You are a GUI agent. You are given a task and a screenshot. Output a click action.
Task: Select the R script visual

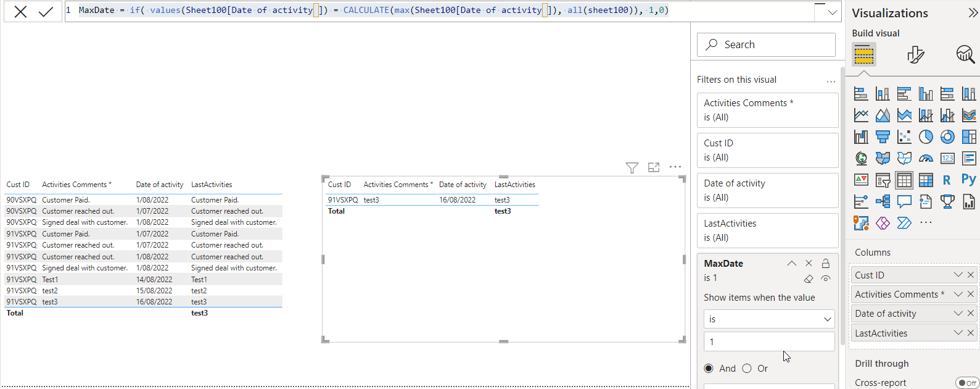pyautogui.click(x=947, y=180)
